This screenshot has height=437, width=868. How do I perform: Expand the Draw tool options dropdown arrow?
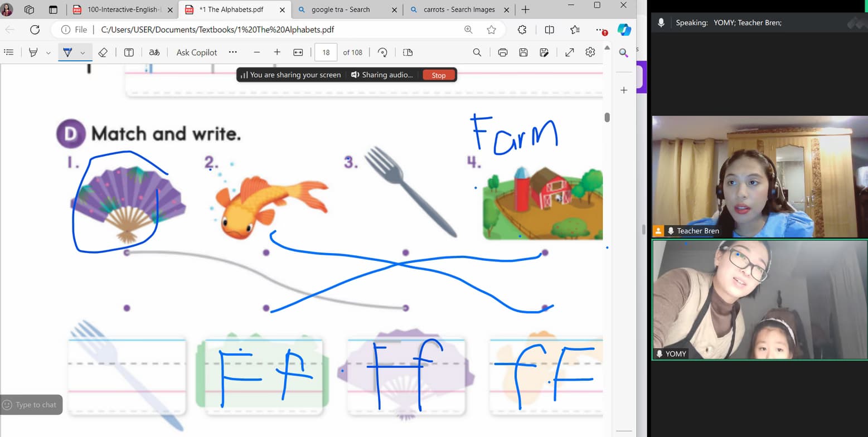point(83,52)
